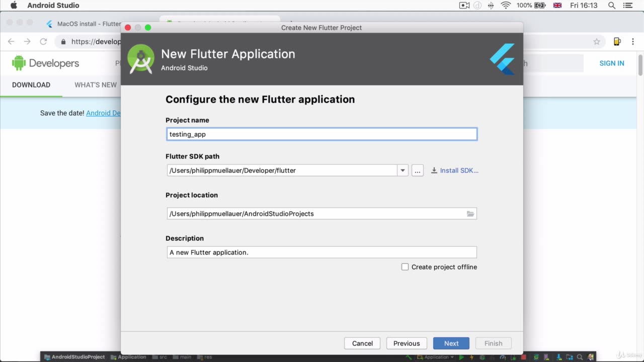Open Notification Center list icon

click(x=628, y=6)
